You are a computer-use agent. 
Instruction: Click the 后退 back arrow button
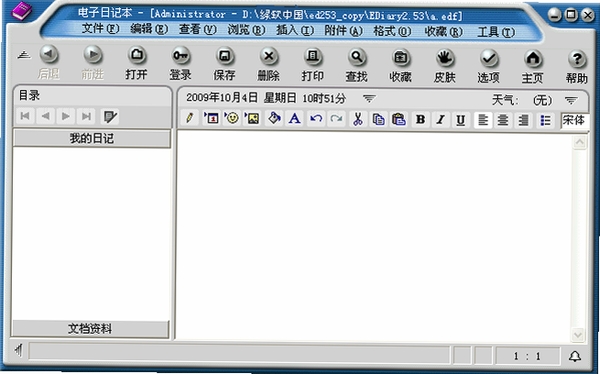tap(49, 54)
